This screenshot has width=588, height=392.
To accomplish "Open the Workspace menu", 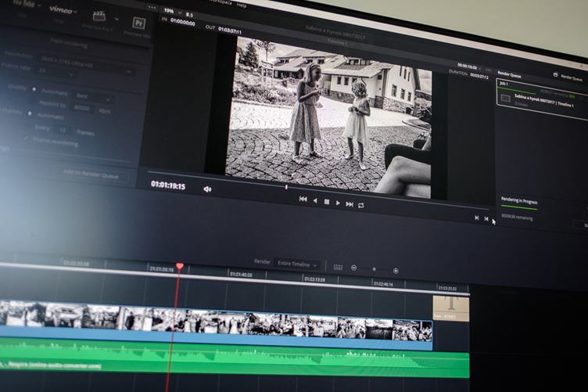I will 220,2.
